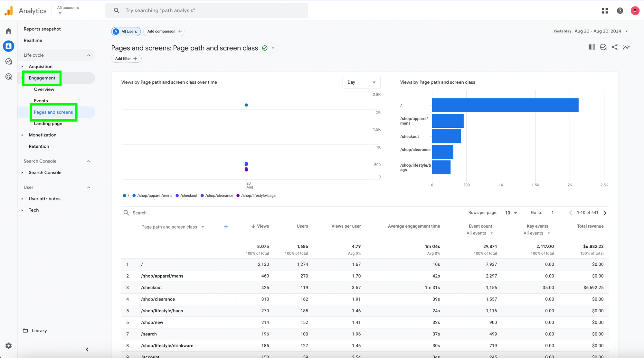Expand the Monetization tree item
Screen dimensions: 644x358
(22, 135)
